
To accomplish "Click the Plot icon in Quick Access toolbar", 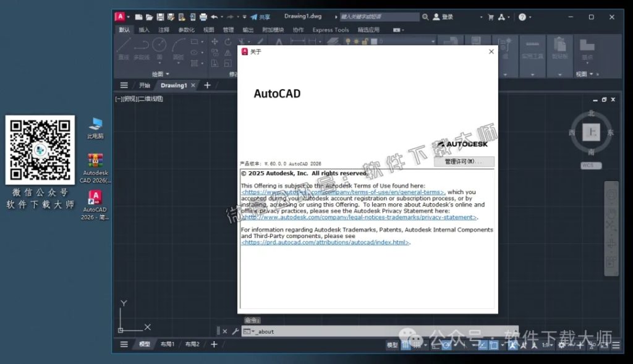I will [203, 16].
